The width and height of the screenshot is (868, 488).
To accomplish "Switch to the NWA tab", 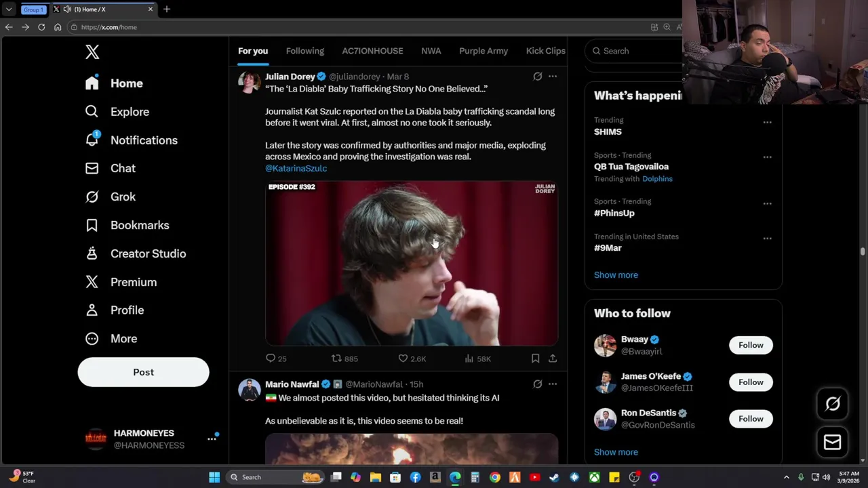I will click(x=431, y=51).
